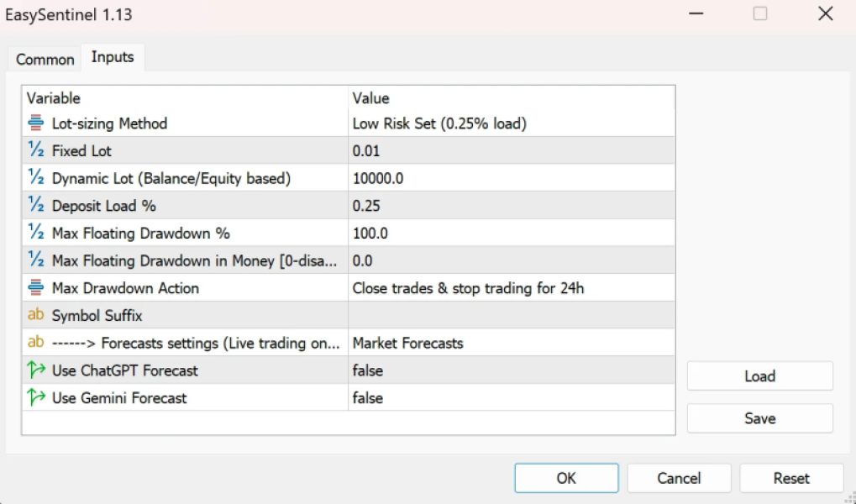Confirm settings with the OK button
856x504 pixels.
click(566, 478)
